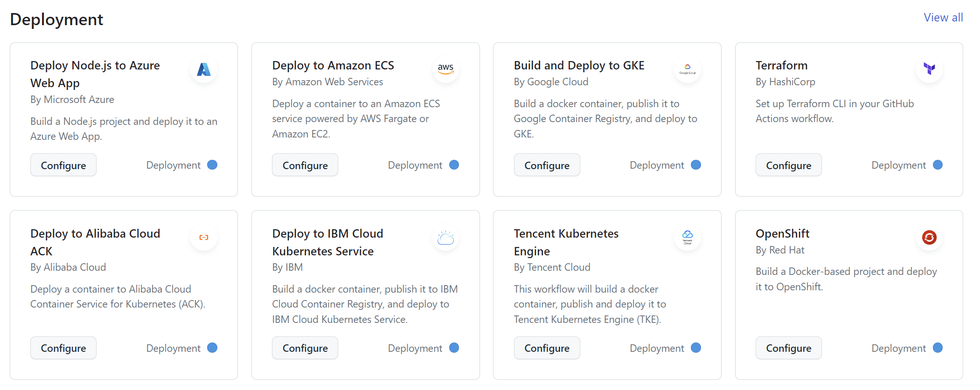The width and height of the screenshot is (980, 390).
Task: Click blue Deployment dot on Amazon ECS card
Action: click(454, 165)
